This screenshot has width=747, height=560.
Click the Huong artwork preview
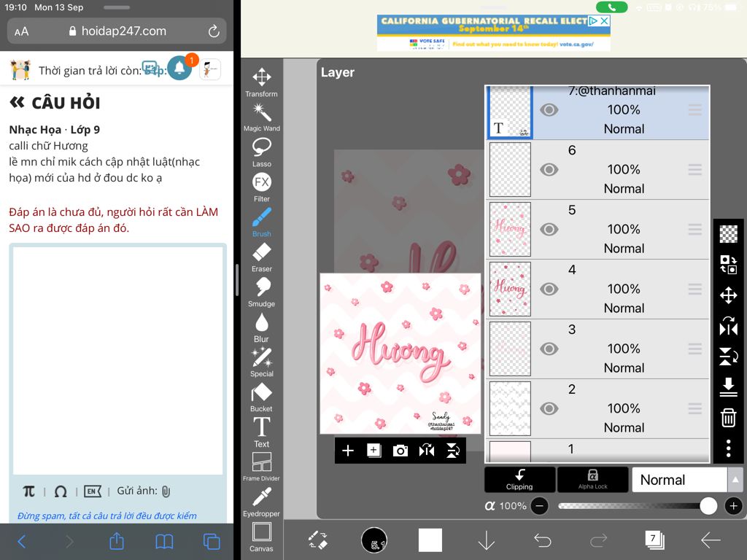(400, 354)
